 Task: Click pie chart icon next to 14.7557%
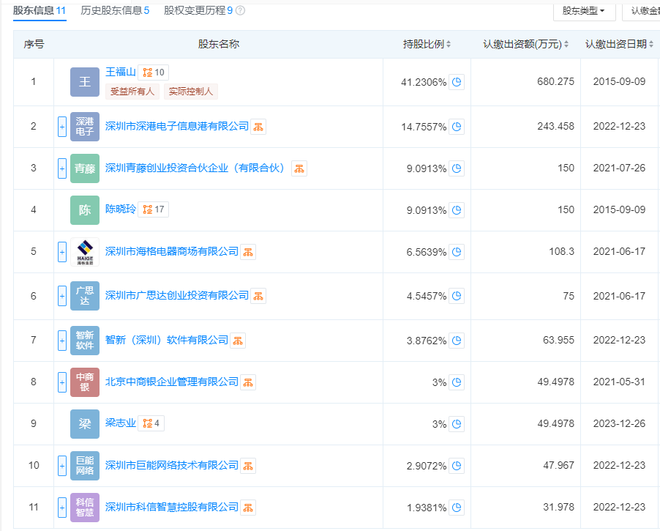(457, 127)
